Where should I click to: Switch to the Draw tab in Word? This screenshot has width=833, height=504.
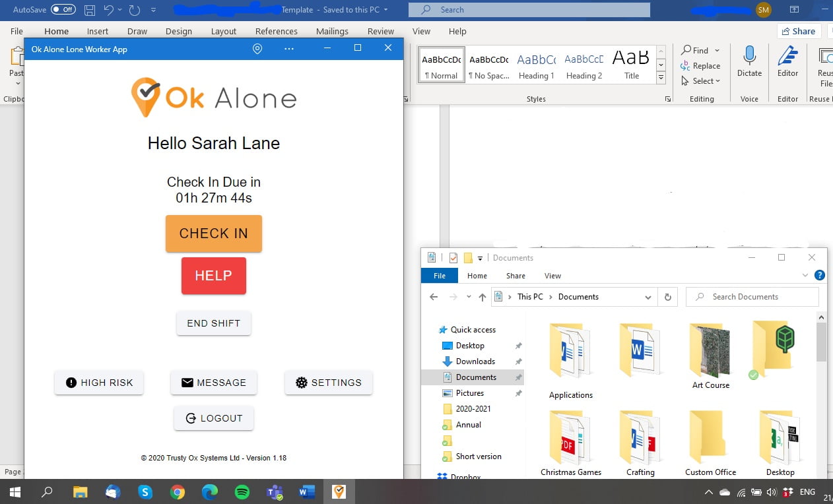point(137,31)
